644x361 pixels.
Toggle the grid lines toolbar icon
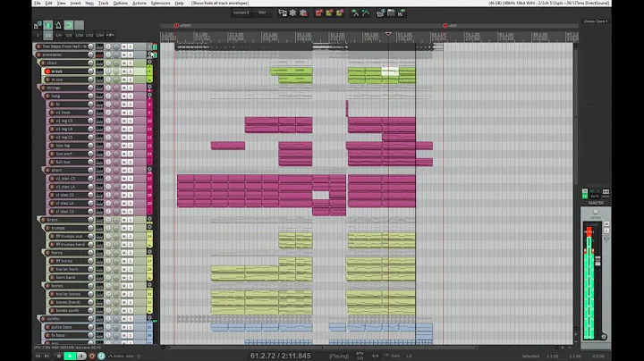click(79, 25)
